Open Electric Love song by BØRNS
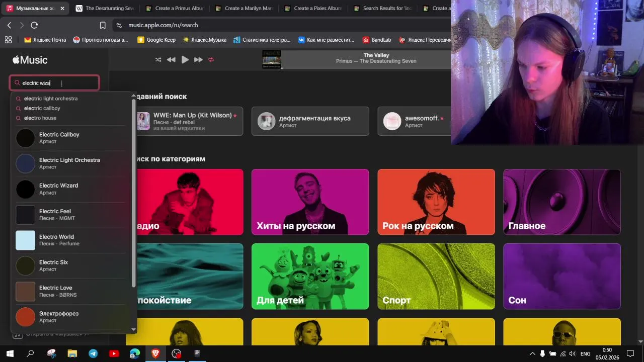This screenshot has width=644, height=362. click(70, 291)
